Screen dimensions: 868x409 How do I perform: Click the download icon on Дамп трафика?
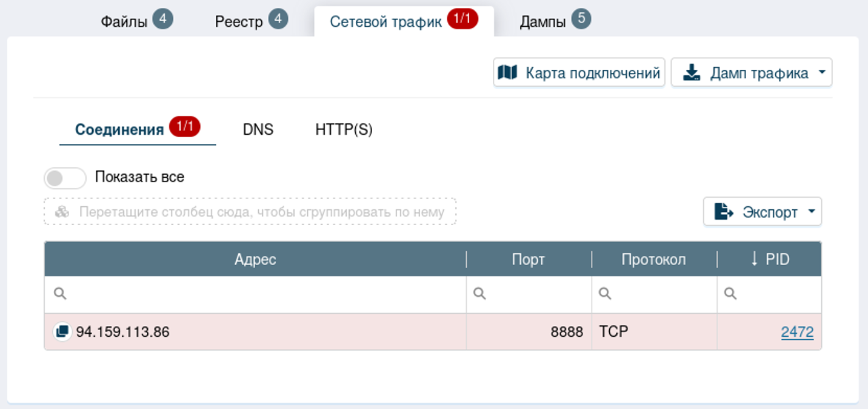691,73
